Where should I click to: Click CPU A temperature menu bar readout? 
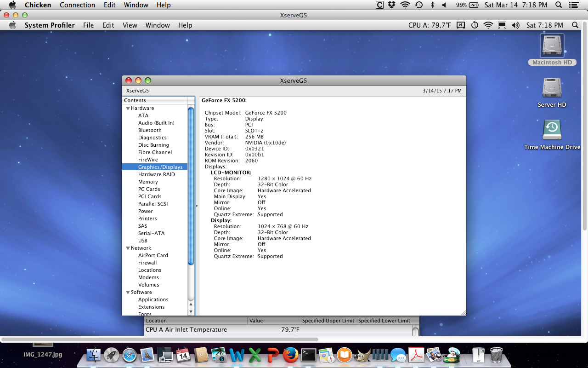[x=430, y=25]
